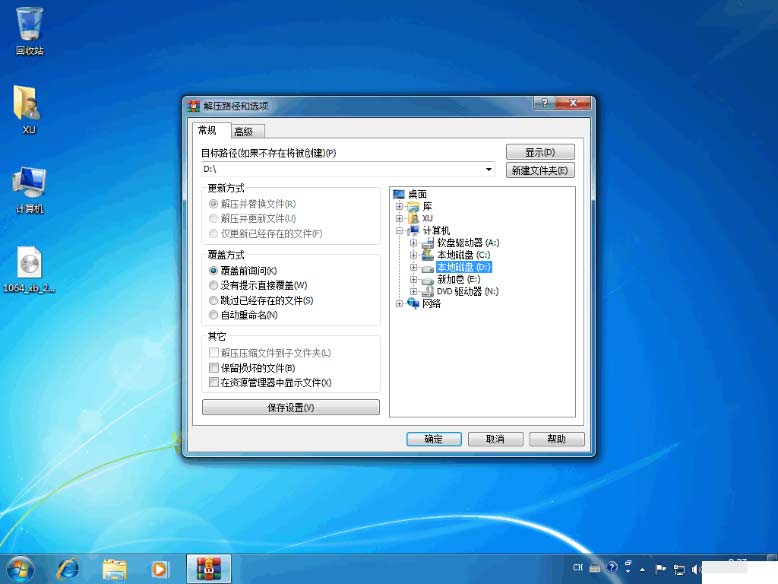Click the dialog title bar help (?) button
Screen dimensions: 778x584
[545, 103]
